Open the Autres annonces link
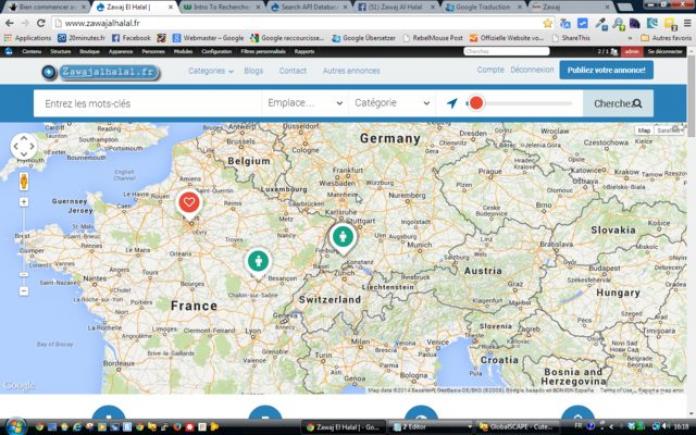The width and height of the screenshot is (696, 435). click(x=351, y=71)
